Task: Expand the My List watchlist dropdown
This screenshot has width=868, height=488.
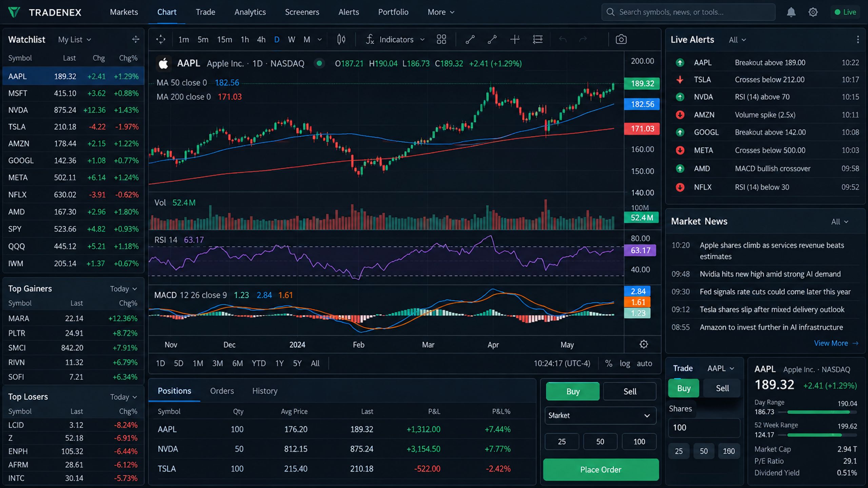Action: click(74, 40)
